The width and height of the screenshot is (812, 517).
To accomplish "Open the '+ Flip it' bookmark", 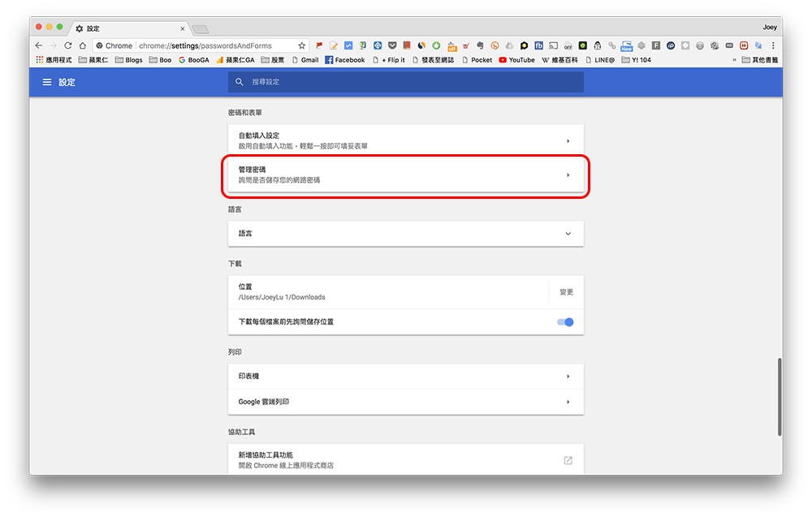I will point(388,60).
